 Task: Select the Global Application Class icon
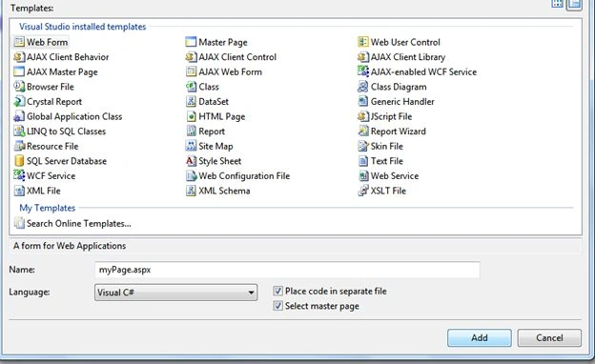(x=19, y=116)
